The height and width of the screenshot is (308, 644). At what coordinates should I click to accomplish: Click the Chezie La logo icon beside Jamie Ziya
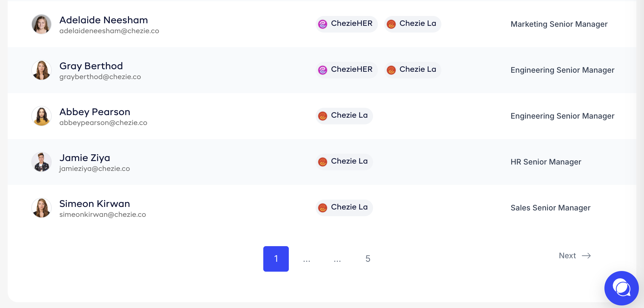323,162
